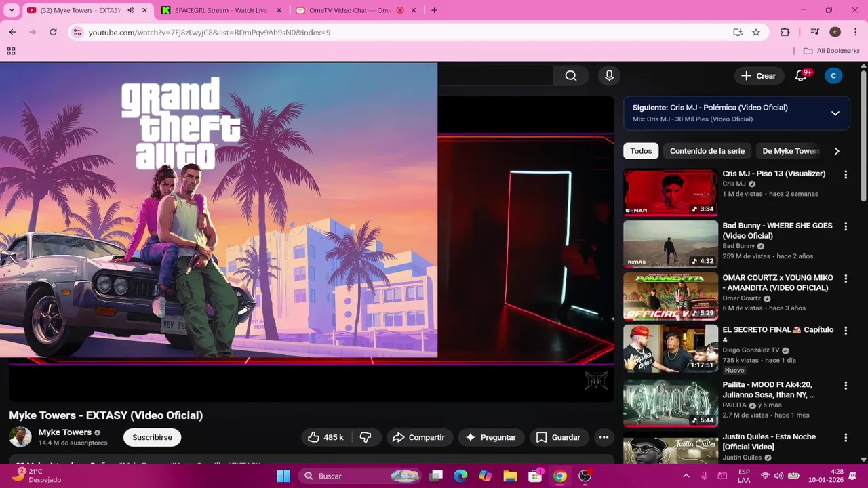Viewport: 868px width, 488px height.
Task: Open Chrome extensions puzzle icon
Action: [x=785, y=32]
